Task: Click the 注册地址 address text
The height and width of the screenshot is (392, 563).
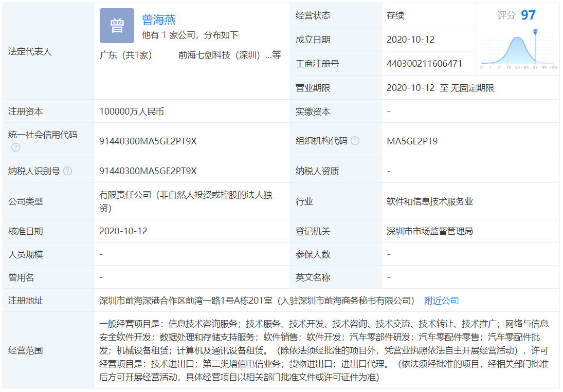Action: point(256,301)
